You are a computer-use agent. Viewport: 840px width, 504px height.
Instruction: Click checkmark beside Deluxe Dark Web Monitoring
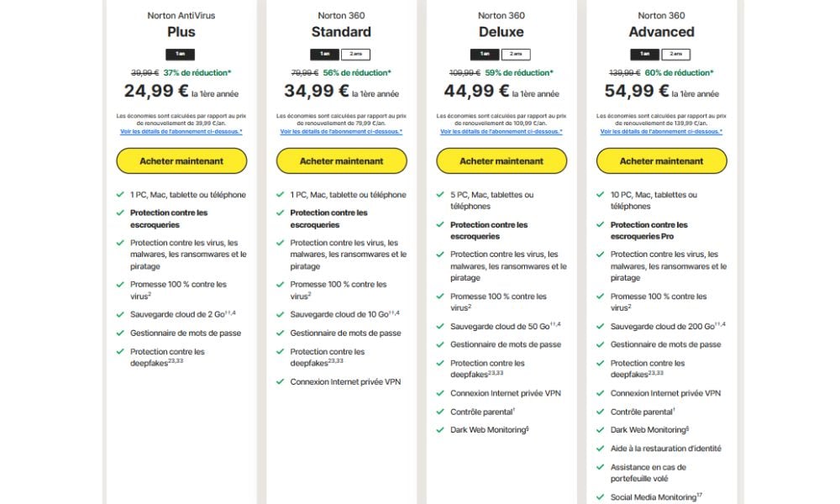(440, 430)
